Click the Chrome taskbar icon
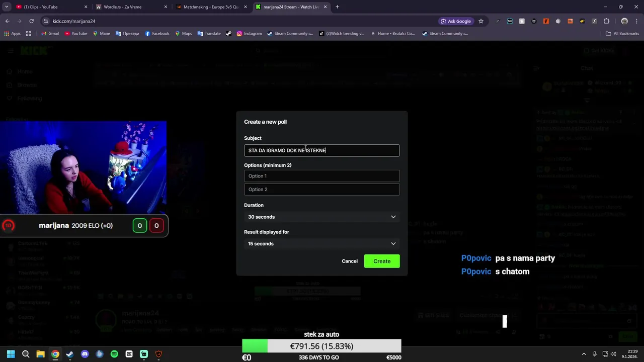Viewport: 644px width, 362px height. [55, 354]
